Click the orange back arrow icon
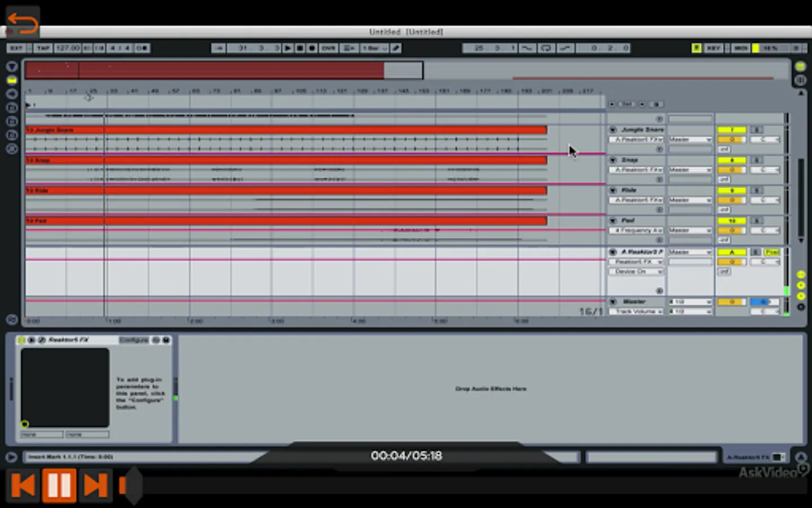812x508 pixels. 23,23
